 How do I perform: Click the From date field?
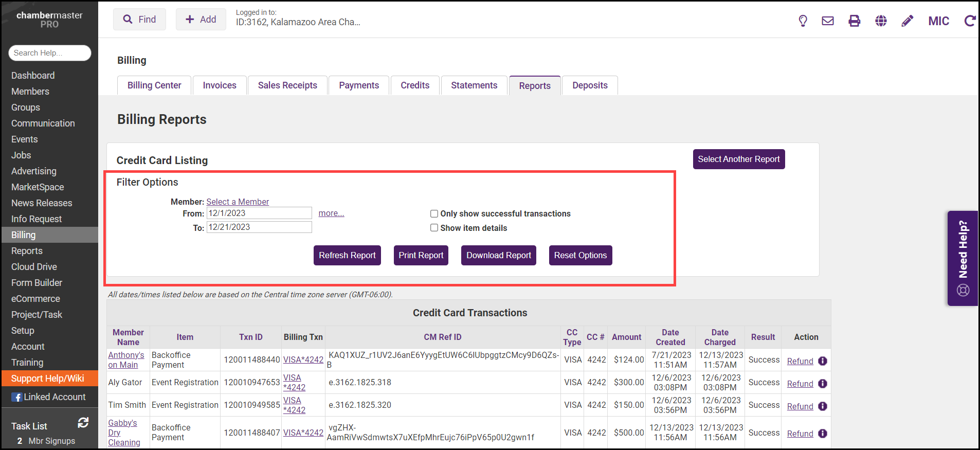coord(259,213)
